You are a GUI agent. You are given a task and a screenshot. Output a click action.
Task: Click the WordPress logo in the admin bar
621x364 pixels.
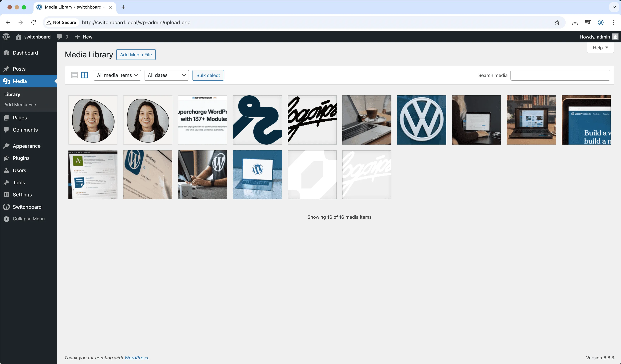(x=6, y=37)
